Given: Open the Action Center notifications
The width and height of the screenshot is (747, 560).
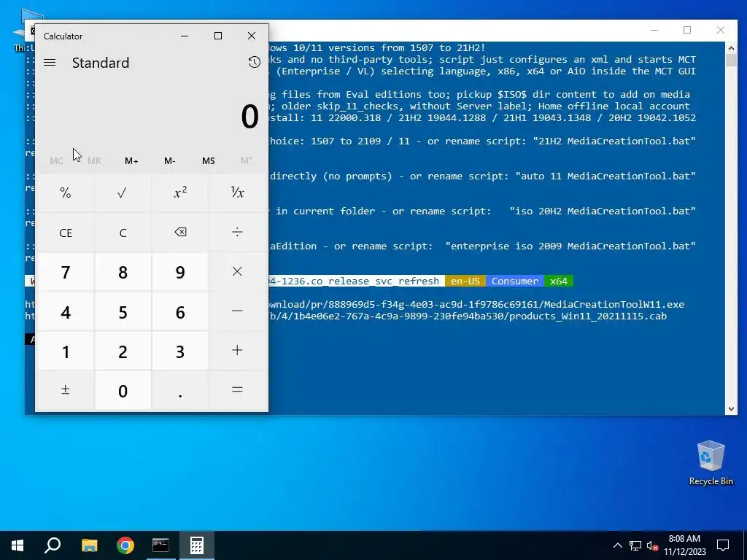Looking at the screenshot, I should point(723,545).
